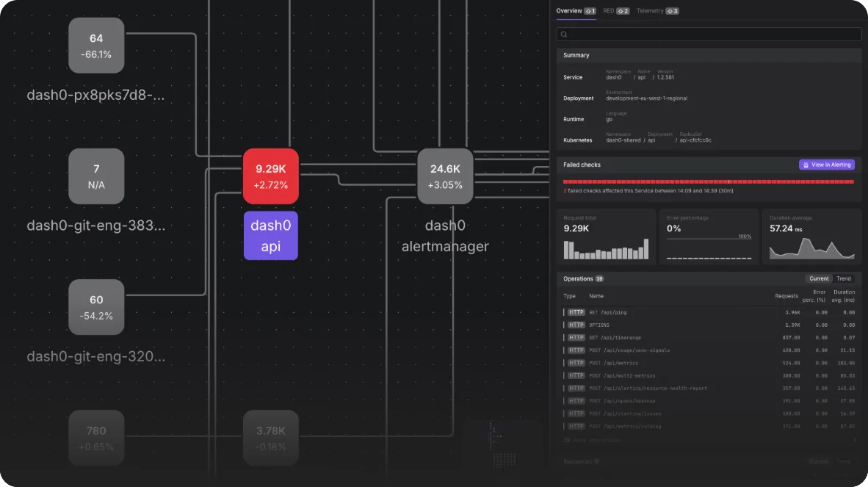Open the POST /api/metrics/catalog operation row
The height and width of the screenshot is (487, 868).
(709, 426)
